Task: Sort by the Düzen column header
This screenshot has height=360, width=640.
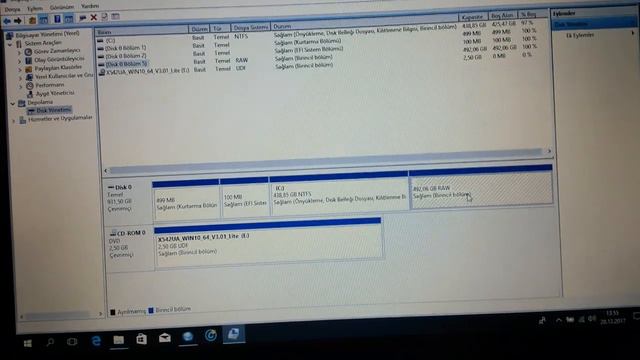Action: (x=199, y=29)
